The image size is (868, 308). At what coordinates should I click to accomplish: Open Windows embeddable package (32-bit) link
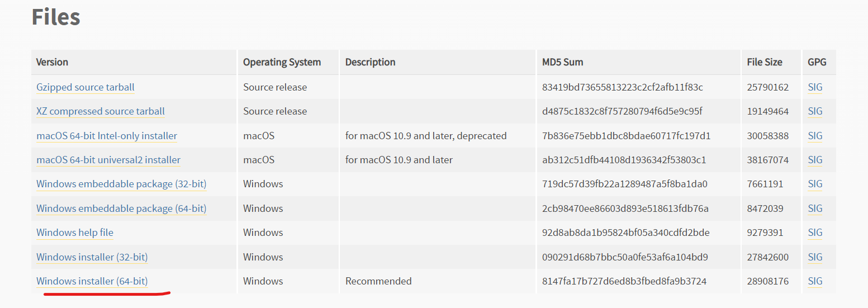121,184
